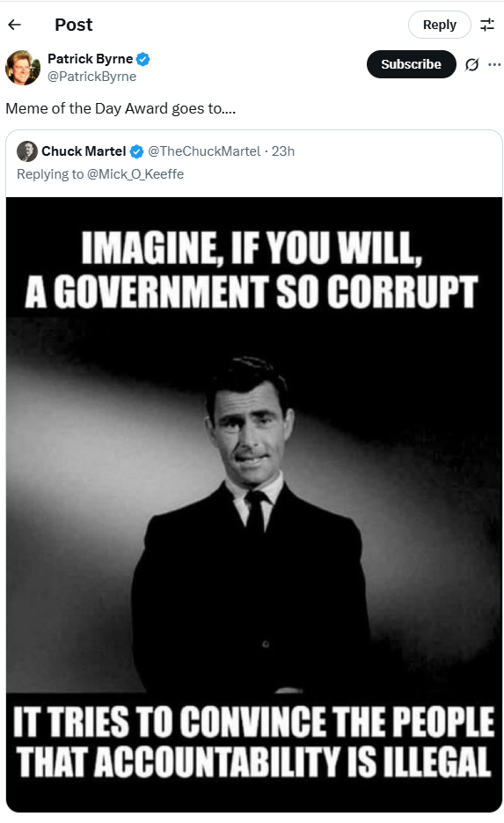The height and width of the screenshot is (823, 504).
Task: Open the reply sorting filter icon
Action: coord(487,25)
